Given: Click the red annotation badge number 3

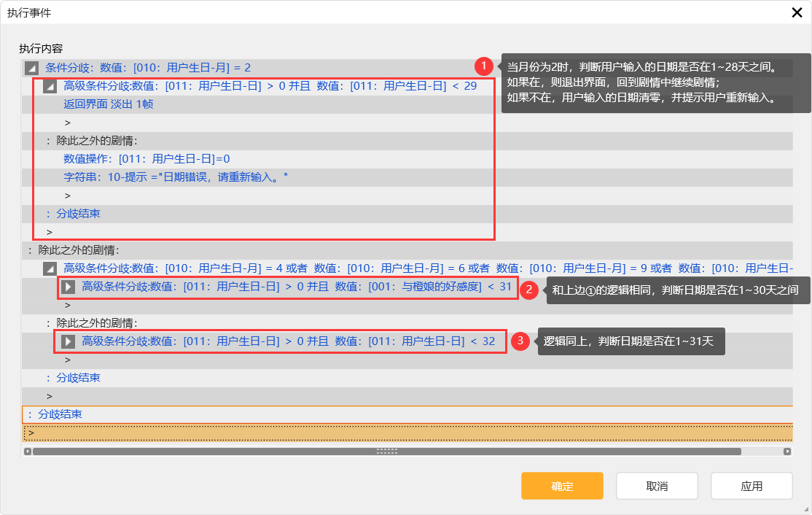Looking at the screenshot, I should pyautogui.click(x=519, y=341).
